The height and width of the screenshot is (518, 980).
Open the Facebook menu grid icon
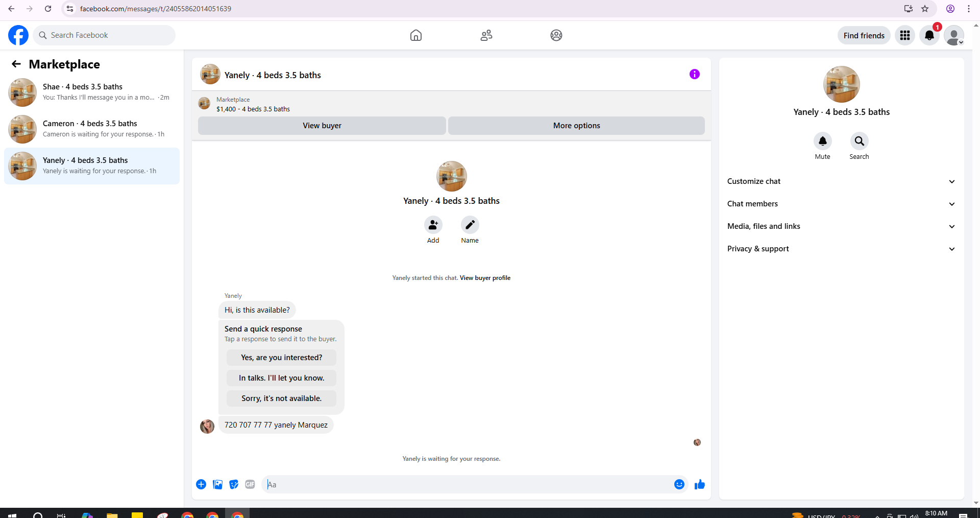(x=905, y=35)
